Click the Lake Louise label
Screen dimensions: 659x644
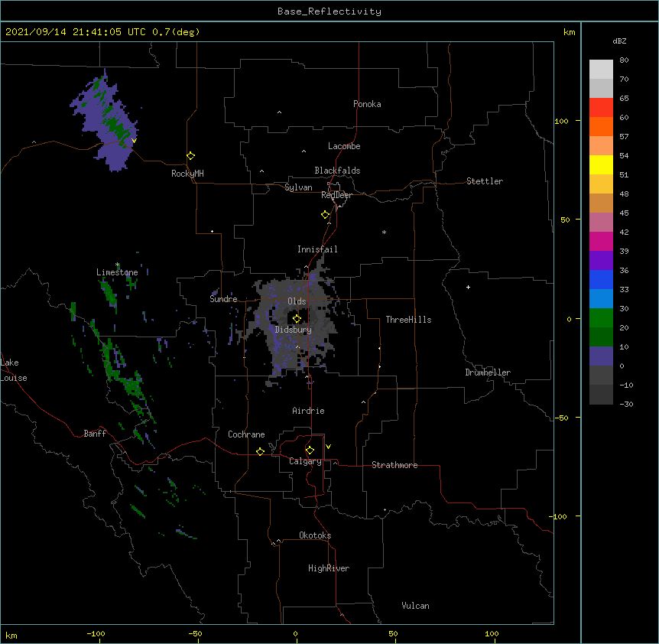tap(14, 370)
